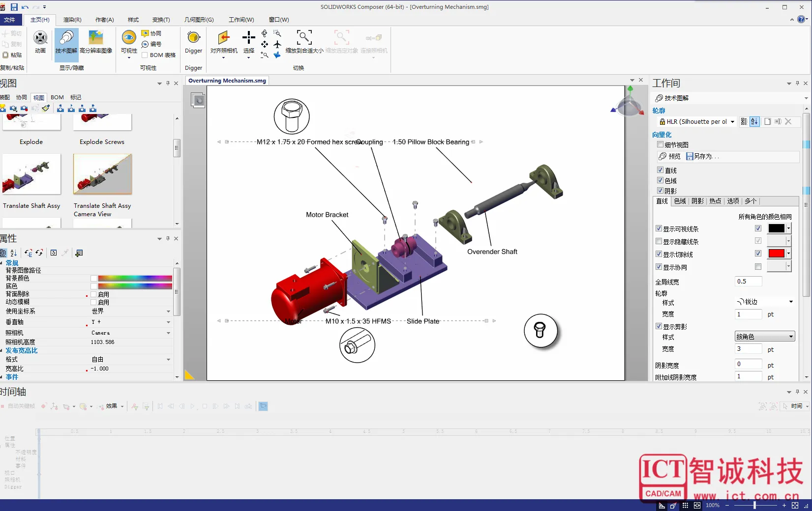This screenshot has width=812, height=511.
Task: Toggle 显示可视线条 show visible lines checkbox
Action: pyautogui.click(x=659, y=228)
